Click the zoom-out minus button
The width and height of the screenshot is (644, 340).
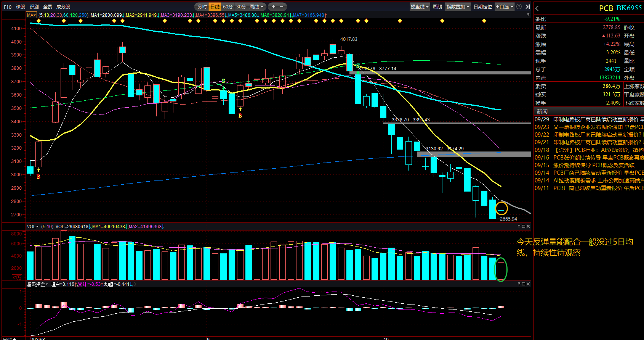282,7
